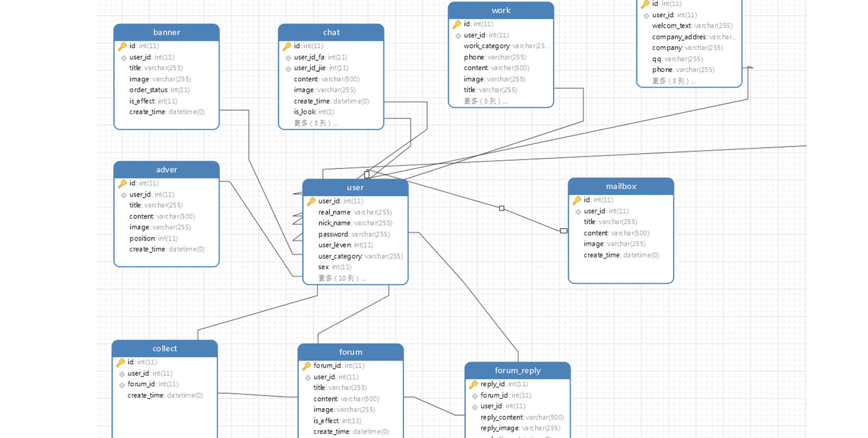Click key icon beside user_id in user table
The height and width of the screenshot is (438, 868).
coord(311,201)
